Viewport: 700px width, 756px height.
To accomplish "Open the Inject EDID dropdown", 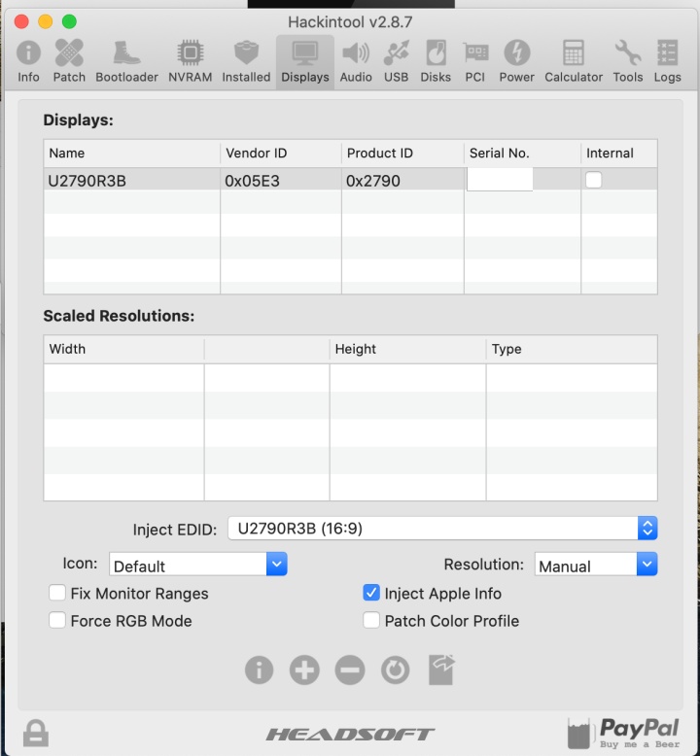I will [x=442, y=529].
